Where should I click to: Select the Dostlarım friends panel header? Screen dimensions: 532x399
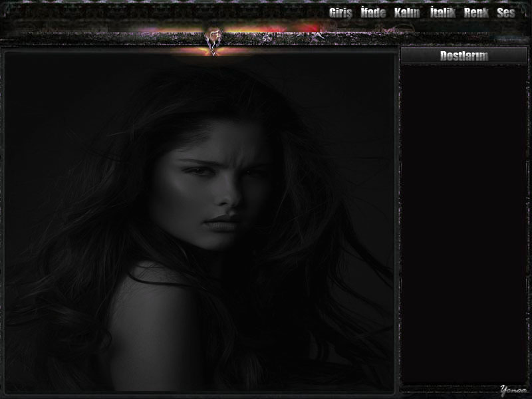(x=464, y=56)
